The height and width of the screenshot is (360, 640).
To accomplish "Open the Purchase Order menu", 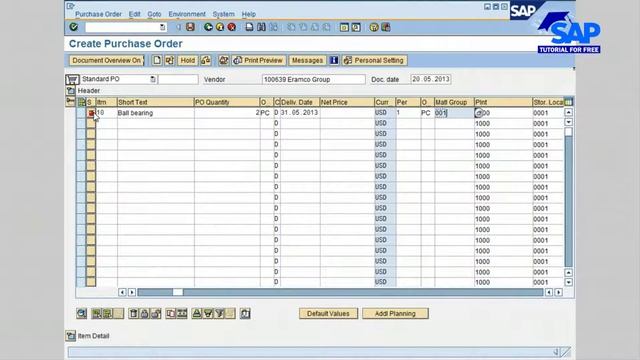I will pyautogui.click(x=98, y=14).
